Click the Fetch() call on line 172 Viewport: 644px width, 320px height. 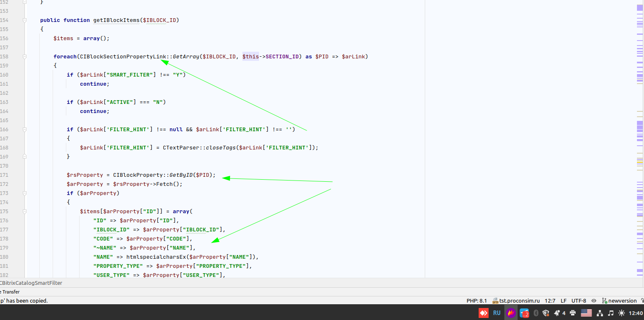pos(168,184)
